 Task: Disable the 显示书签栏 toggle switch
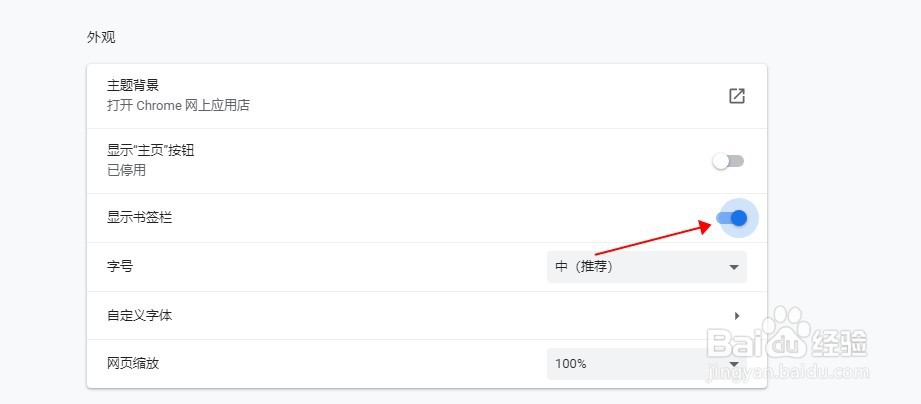click(x=731, y=218)
